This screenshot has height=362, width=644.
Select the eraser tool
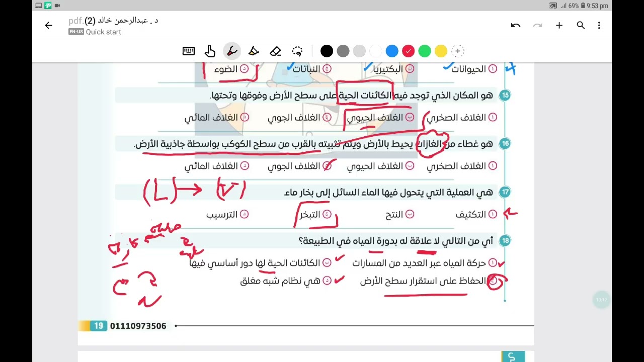click(x=275, y=51)
